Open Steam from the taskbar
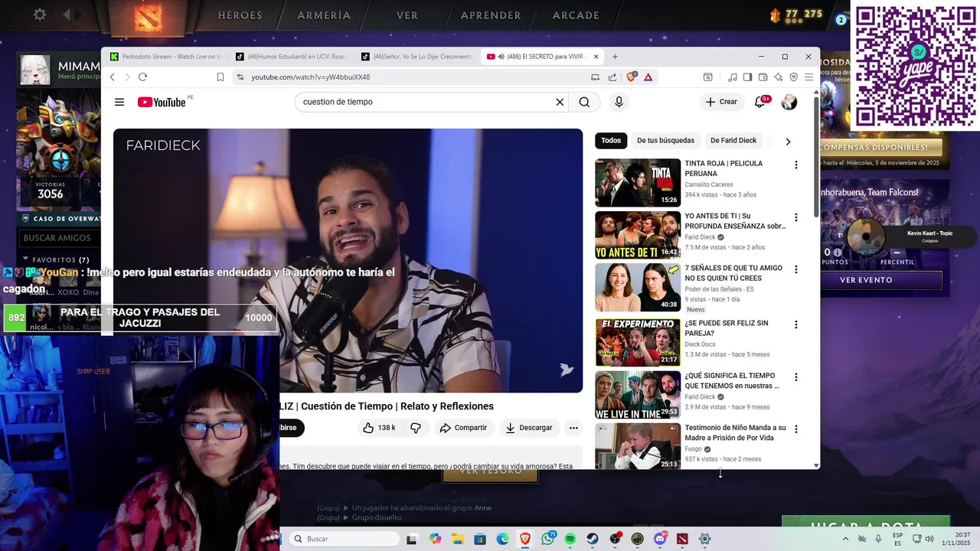This screenshot has height=551, width=980. click(x=593, y=539)
